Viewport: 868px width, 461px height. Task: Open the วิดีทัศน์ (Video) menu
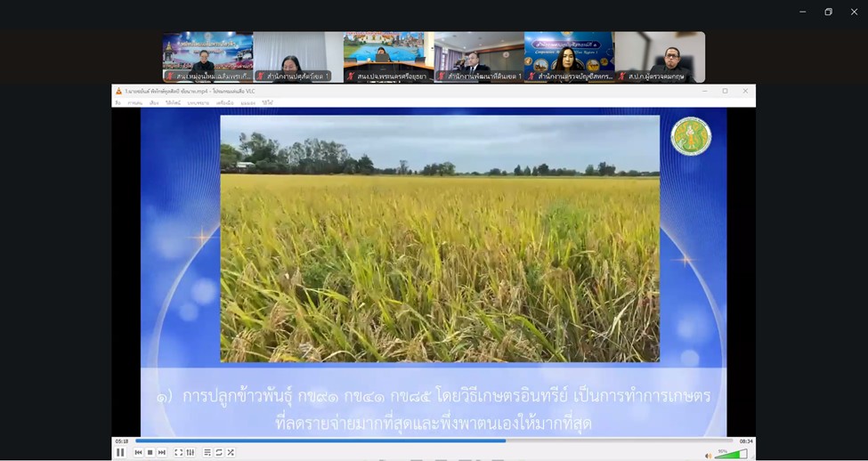(174, 103)
